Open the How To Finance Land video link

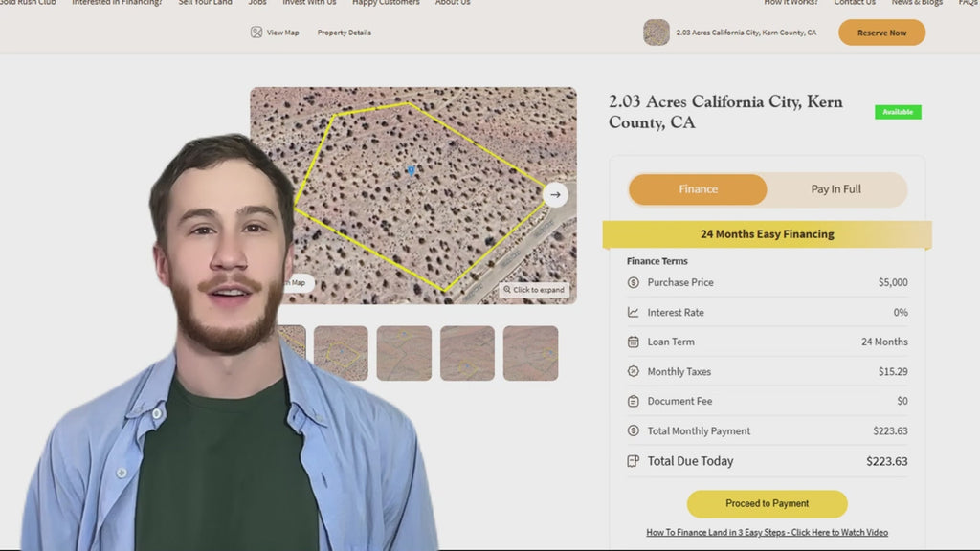click(767, 533)
